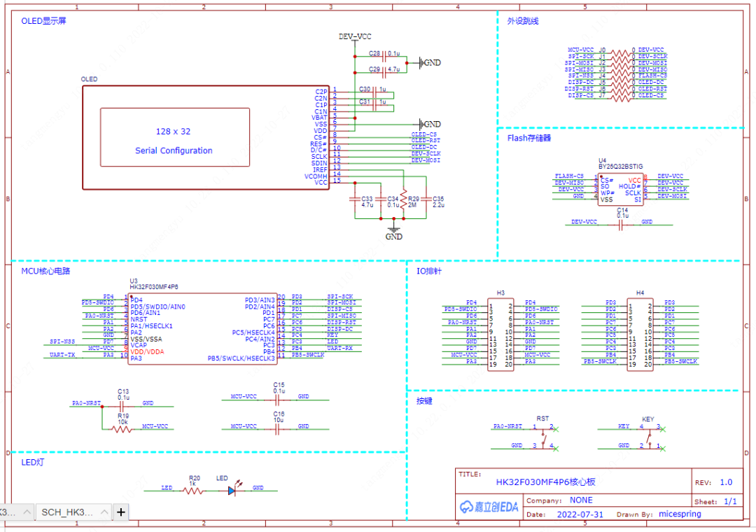Click the 128 x 32 OLED display box
The height and width of the screenshot is (532, 756).
click(174, 136)
